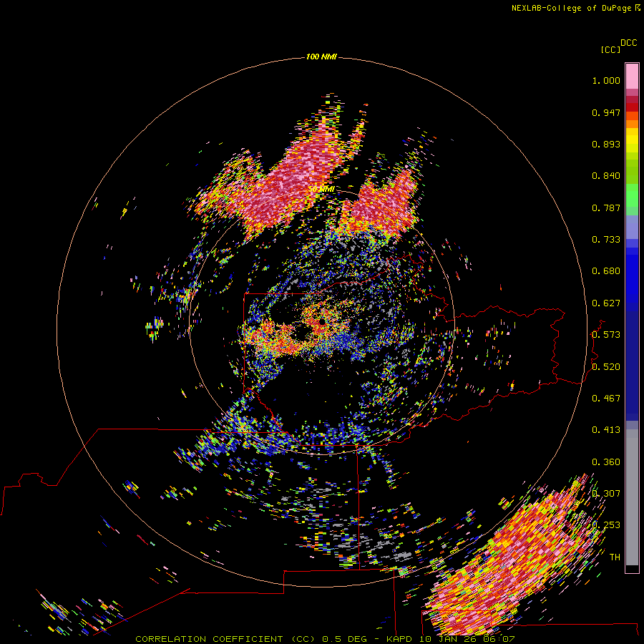Select the 0.893 legend value
Screen dimensions: 644x644
606,144
